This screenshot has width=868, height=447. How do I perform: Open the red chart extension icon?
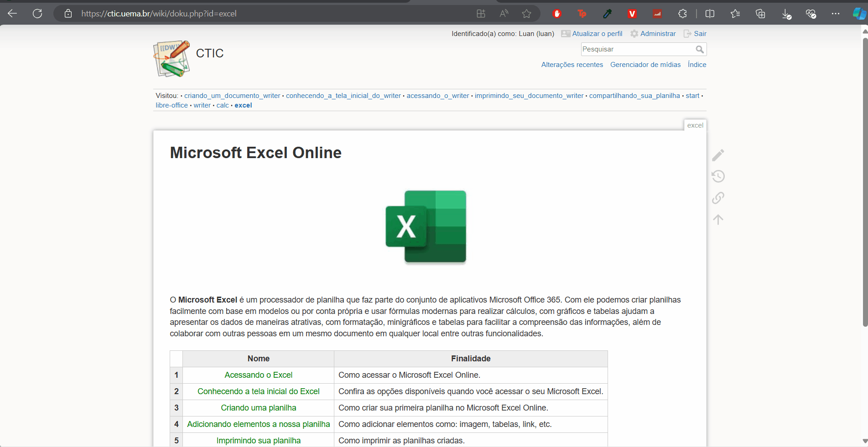657,14
